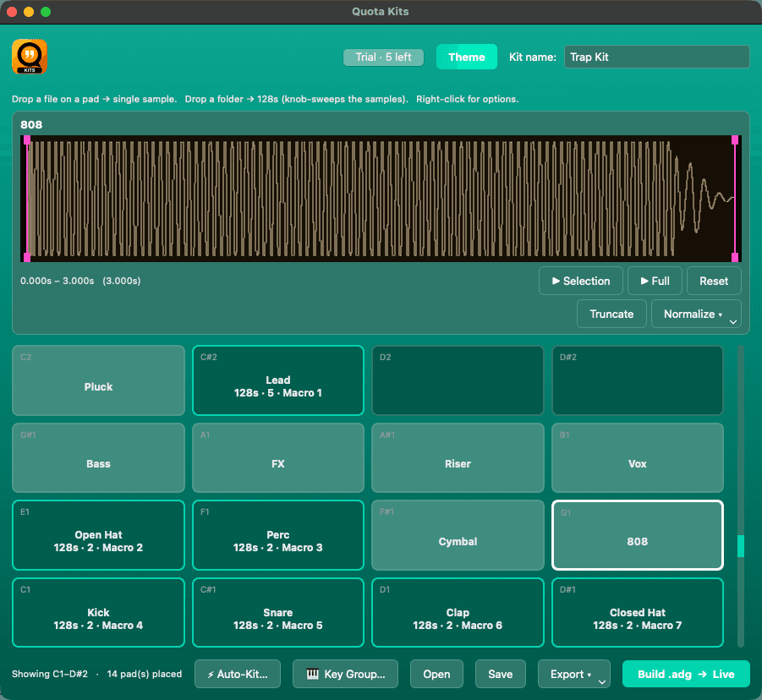Screen dimensions: 762x700
Task: Truncate the sample to selection
Action: pyautogui.click(x=611, y=314)
